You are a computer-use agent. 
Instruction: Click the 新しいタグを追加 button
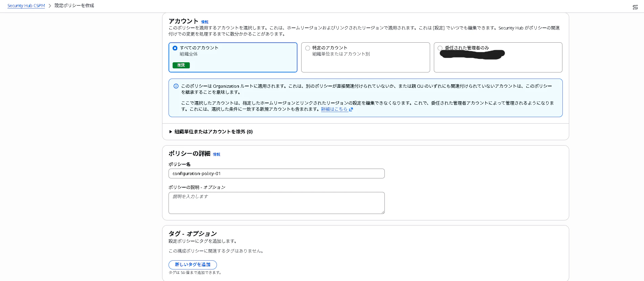click(x=193, y=265)
